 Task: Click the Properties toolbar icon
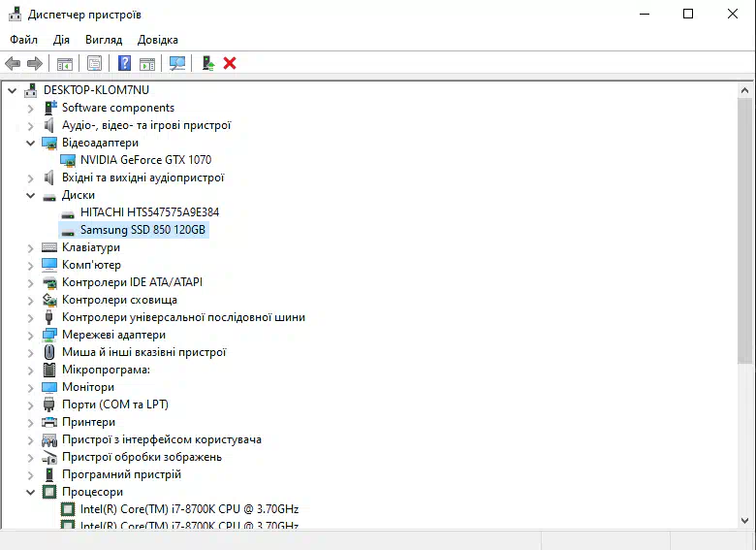(94, 63)
